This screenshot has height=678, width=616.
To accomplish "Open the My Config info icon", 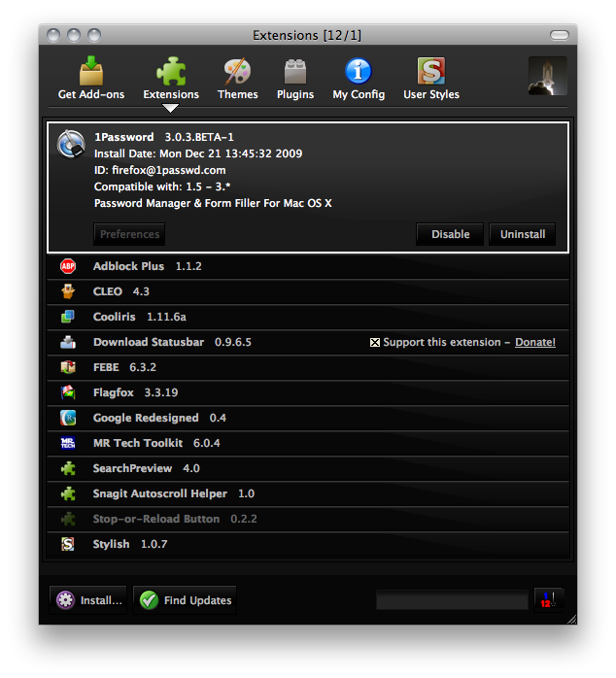I will click(x=359, y=71).
